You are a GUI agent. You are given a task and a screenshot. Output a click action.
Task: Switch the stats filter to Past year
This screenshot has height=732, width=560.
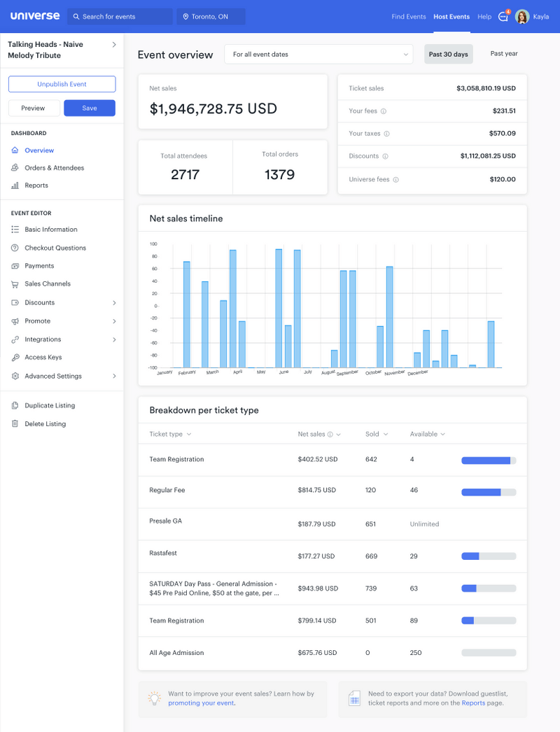coord(503,53)
